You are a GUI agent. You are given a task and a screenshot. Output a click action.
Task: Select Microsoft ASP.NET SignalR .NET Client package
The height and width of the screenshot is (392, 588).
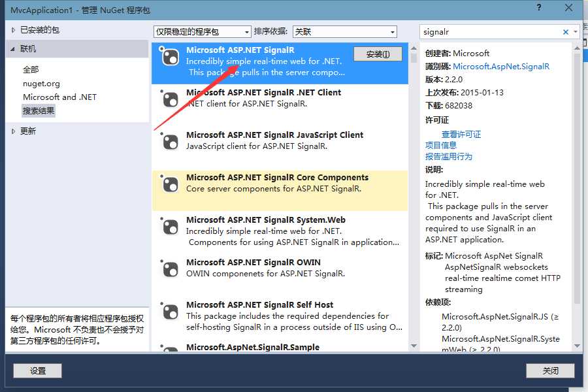(x=280, y=105)
